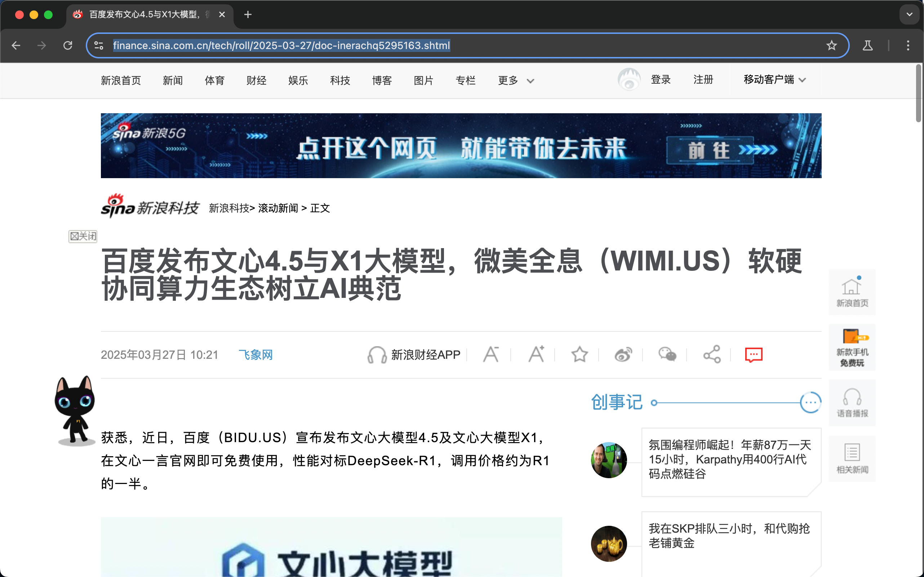Click the 注册 register link
The image size is (924, 577).
pyautogui.click(x=703, y=79)
